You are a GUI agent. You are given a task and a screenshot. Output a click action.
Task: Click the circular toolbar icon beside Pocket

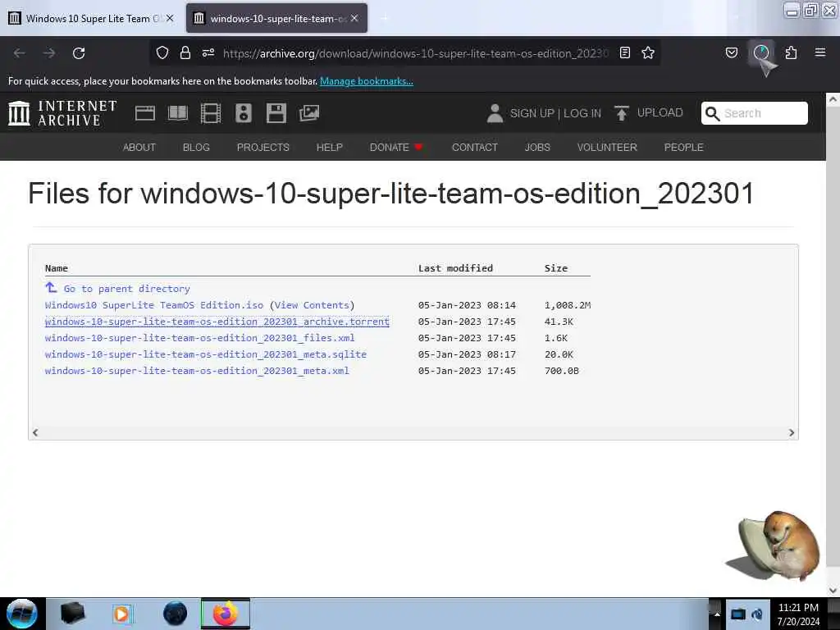[x=760, y=52]
